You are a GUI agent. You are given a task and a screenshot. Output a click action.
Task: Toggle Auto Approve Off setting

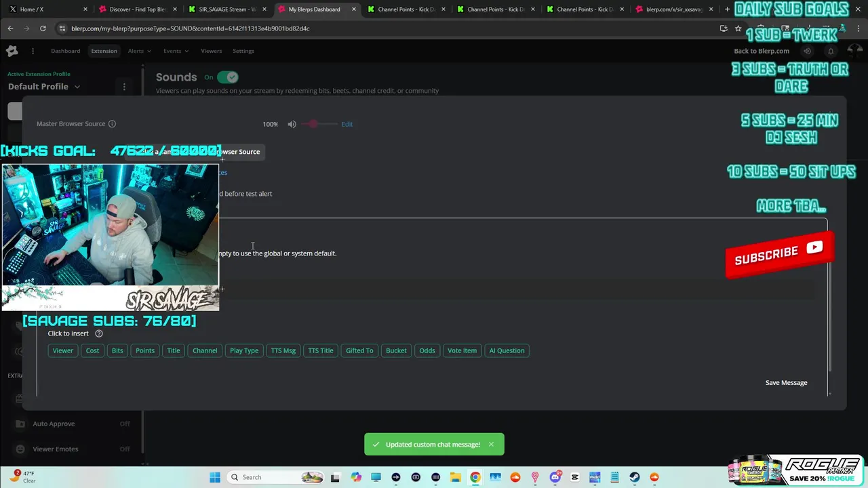point(125,424)
